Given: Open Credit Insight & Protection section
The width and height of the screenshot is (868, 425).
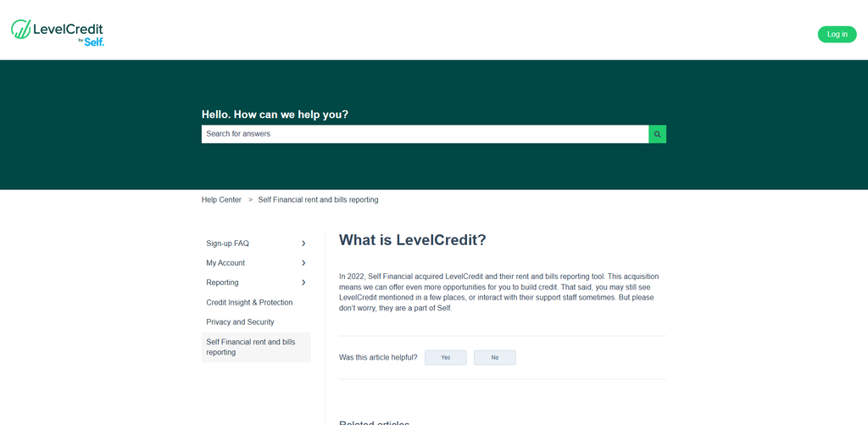Looking at the screenshot, I should pos(249,303).
